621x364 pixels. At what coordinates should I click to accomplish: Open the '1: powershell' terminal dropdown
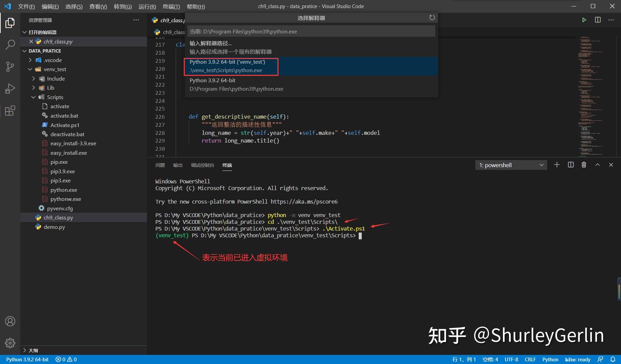pos(511,165)
